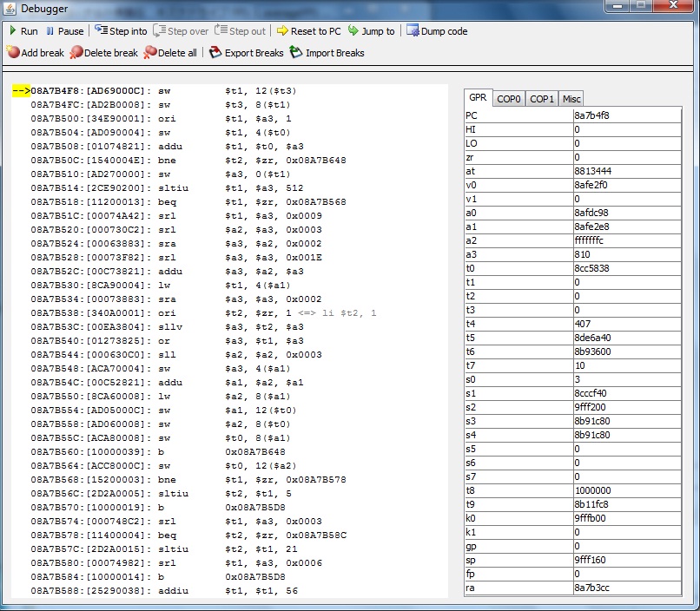The height and width of the screenshot is (611, 700).
Task: Switch to the COP0 tab
Action: pos(509,99)
